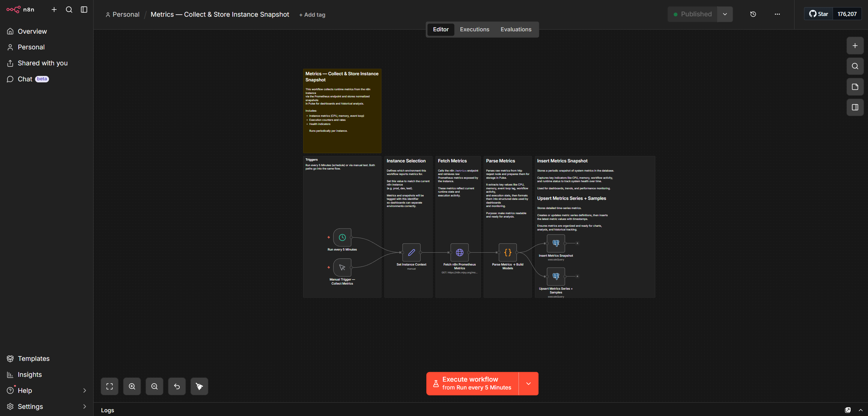Image resolution: width=868 pixels, height=416 pixels.
Task: Select the Fetch n8n Prometheus Metrics globe node
Action: [x=459, y=253]
